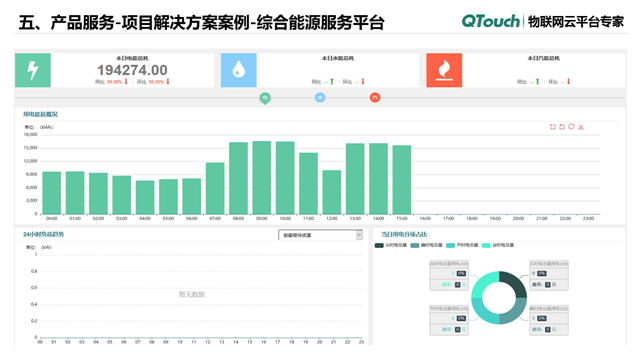Click the 暂无数据 placeholder text

coord(192,294)
